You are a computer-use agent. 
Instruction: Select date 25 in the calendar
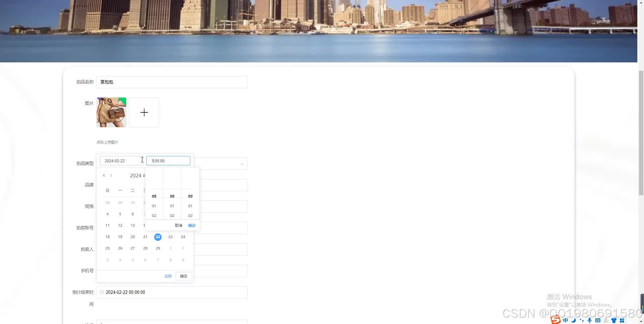coord(107,248)
